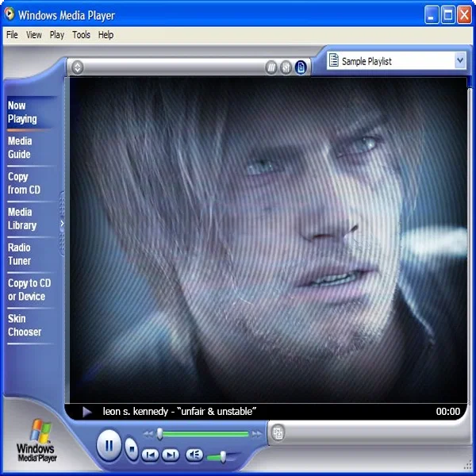Toggle the visualization button in top bar
This screenshot has width=476, height=476.
click(271, 67)
